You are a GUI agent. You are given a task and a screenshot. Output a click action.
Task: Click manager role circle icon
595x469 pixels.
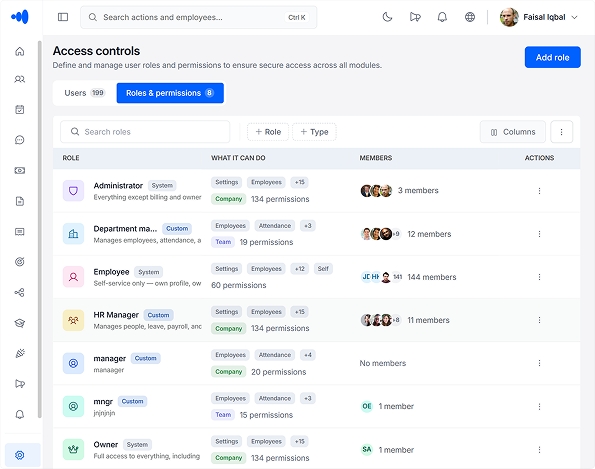[73, 363]
